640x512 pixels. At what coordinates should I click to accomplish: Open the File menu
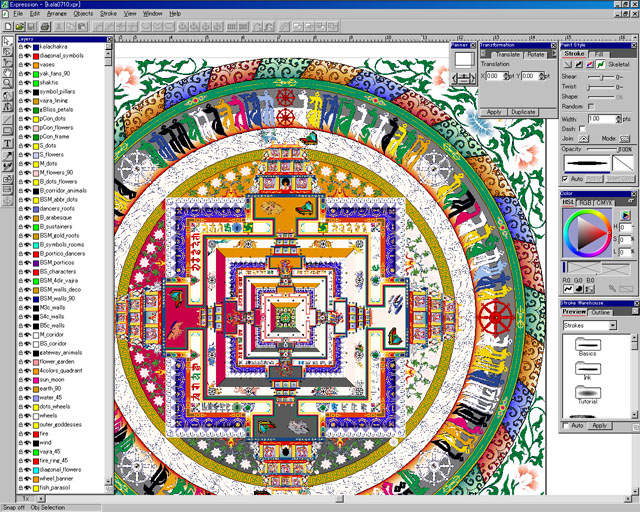click(x=18, y=13)
